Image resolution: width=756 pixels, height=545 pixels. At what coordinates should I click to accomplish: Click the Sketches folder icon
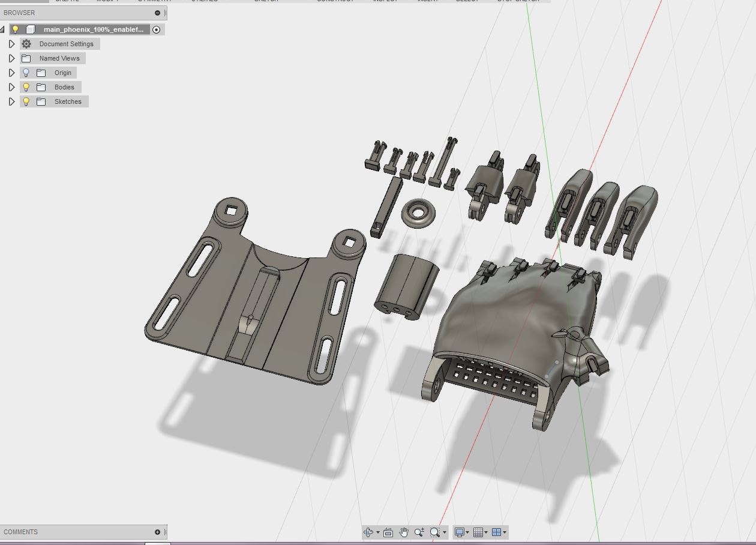point(41,101)
